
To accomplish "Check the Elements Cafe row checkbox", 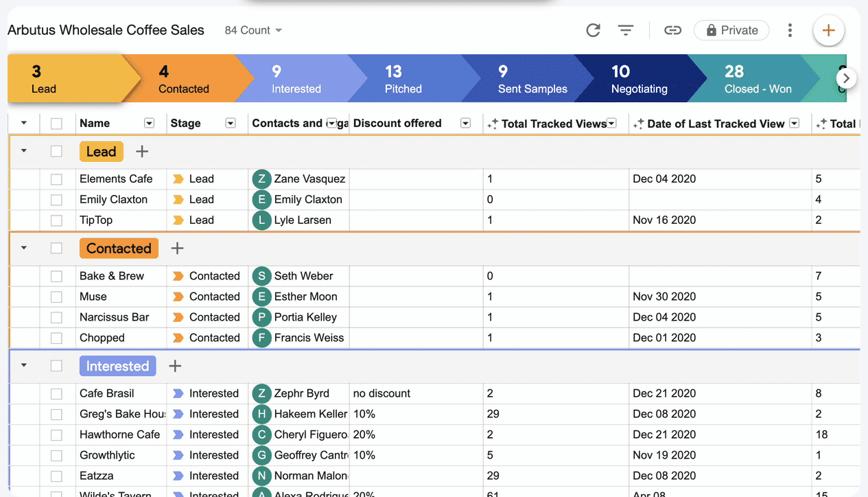I will pyautogui.click(x=56, y=179).
